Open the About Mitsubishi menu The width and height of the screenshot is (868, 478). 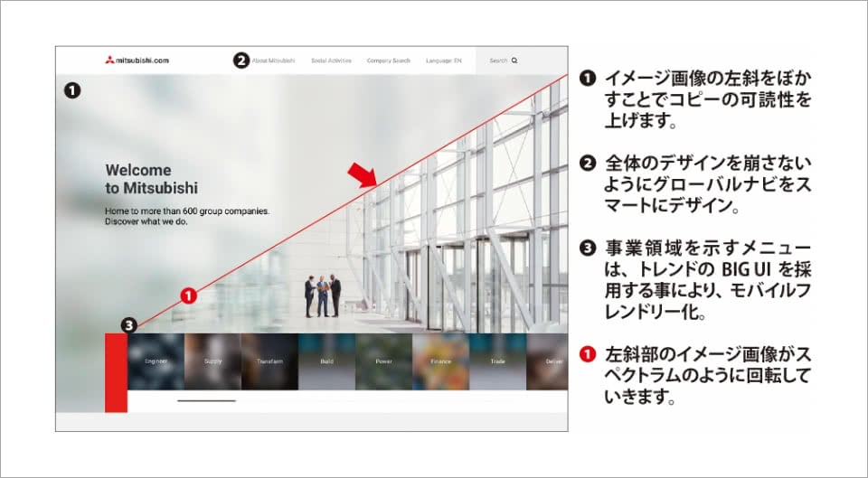tap(273, 61)
